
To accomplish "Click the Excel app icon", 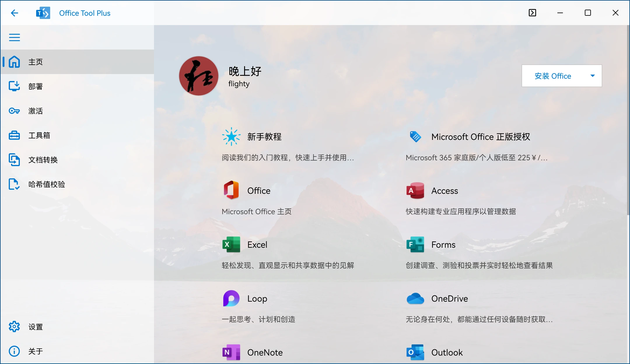I will click(231, 245).
